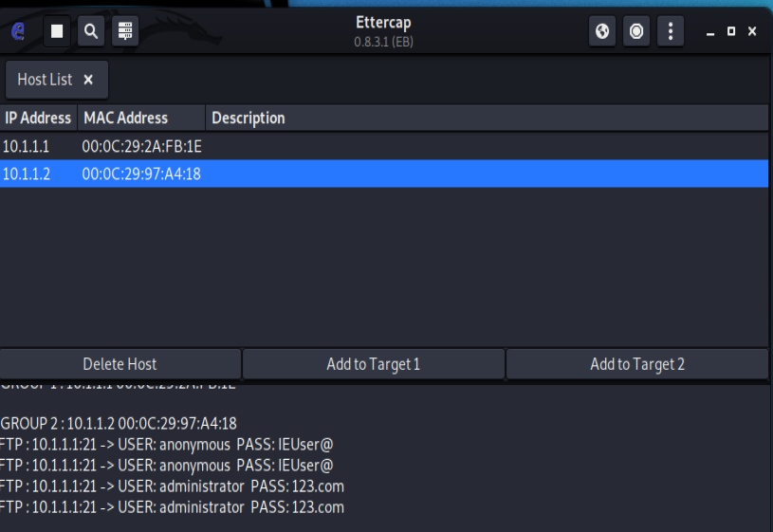Click the Ettercap logo icon
Screen dimensions: 773x532
[18, 31]
